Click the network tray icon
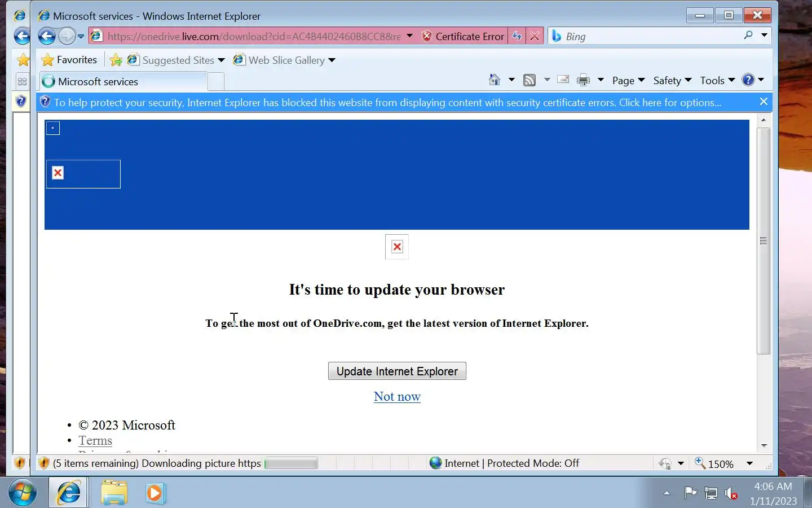 point(711,493)
